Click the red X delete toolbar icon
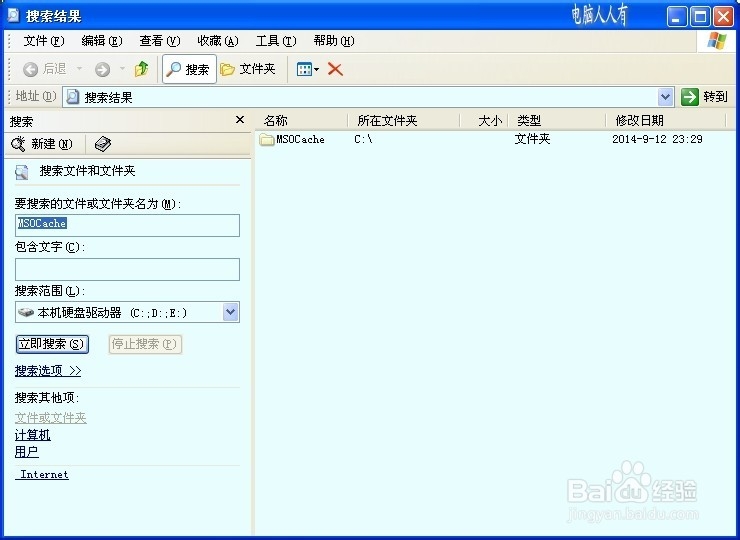 pyautogui.click(x=335, y=69)
